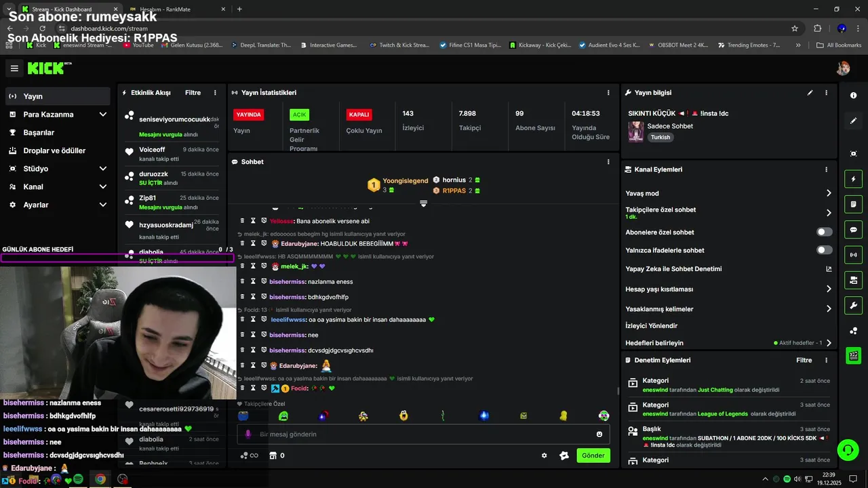Open the hamburger menu next to KICK logo
The height and width of the screenshot is (488, 868).
pyautogui.click(x=14, y=68)
